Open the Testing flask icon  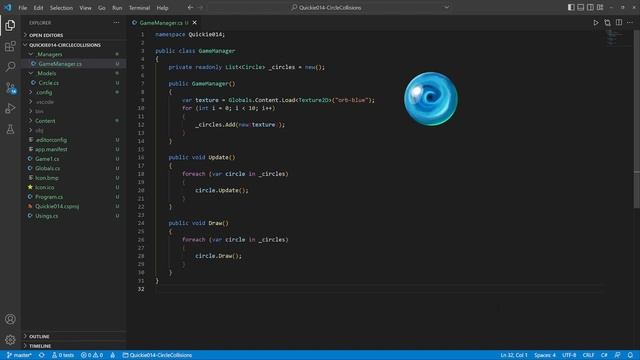tap(10, 129)
